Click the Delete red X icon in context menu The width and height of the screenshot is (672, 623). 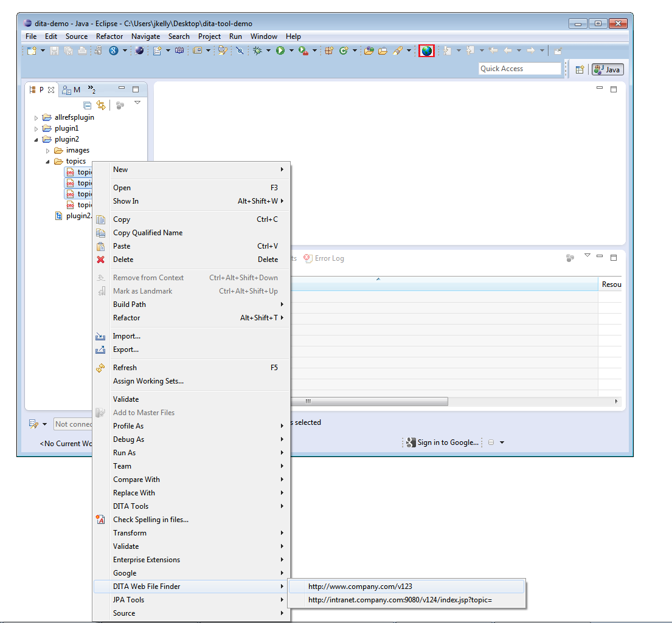pyautogui.click(x=101, y=260)
